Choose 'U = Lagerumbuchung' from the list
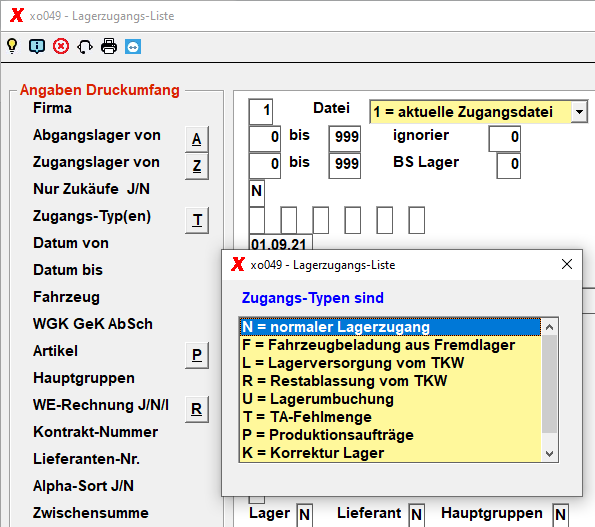Screen dimensions: 595x527 pos(390,399)
